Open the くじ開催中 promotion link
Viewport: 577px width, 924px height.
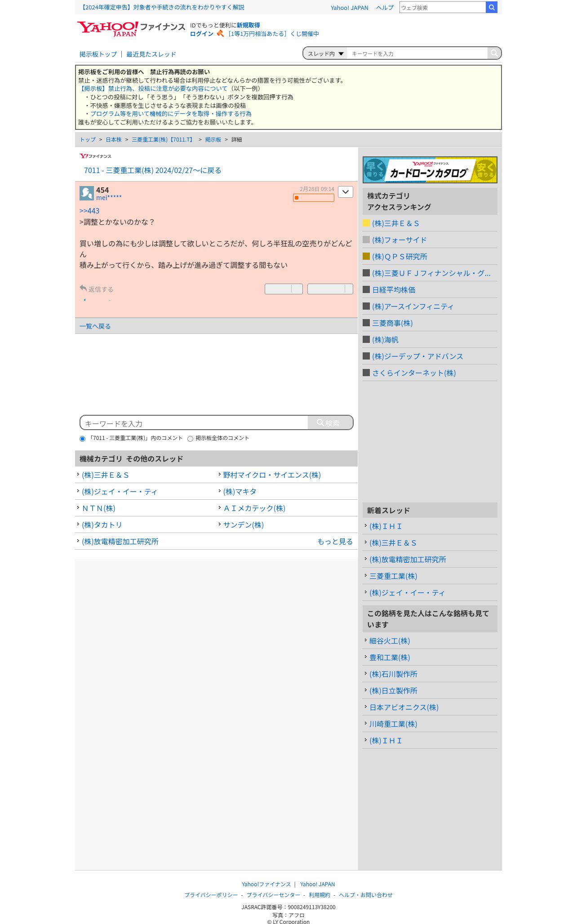[273, 34]
